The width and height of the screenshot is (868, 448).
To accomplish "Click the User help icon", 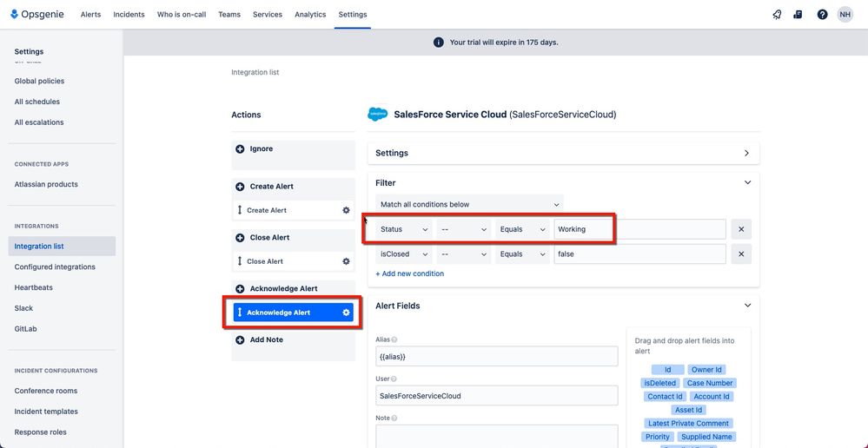I will pos(394,379).
